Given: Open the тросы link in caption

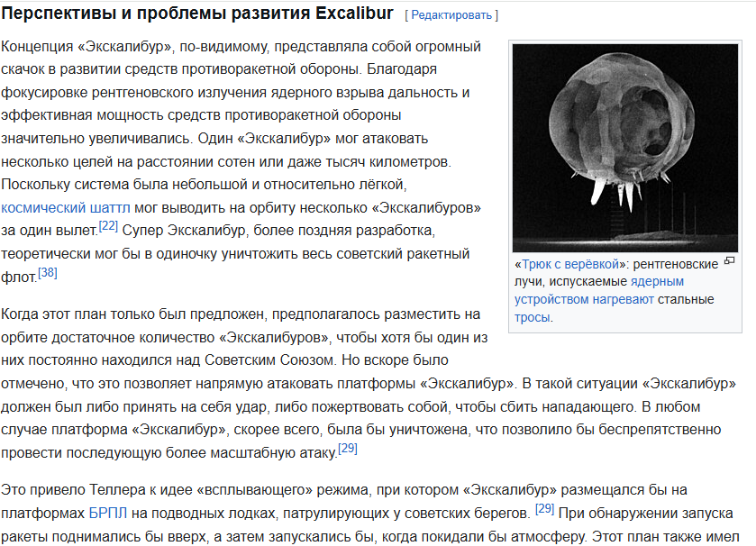Looking at the screenshot, I should click(532, 317).
